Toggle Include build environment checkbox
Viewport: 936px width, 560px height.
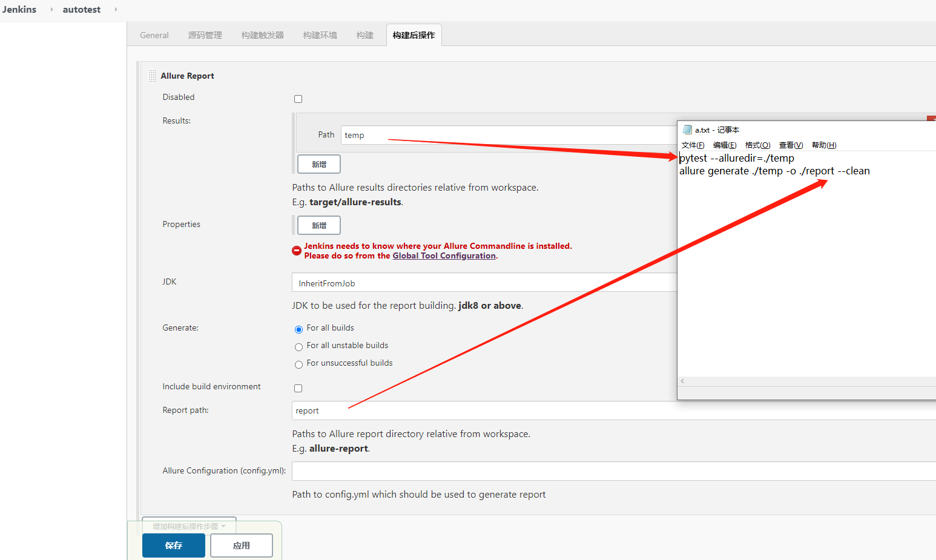click(x=298, y=388)
